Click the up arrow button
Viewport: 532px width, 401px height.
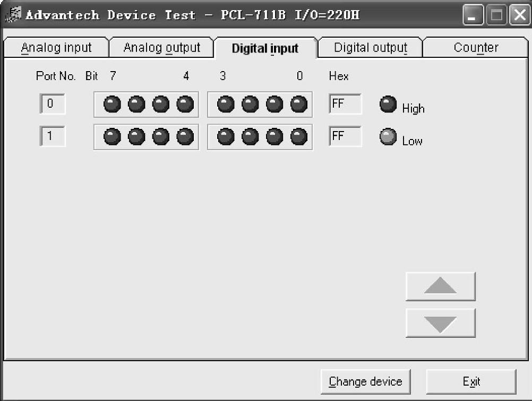click(440, 286)
